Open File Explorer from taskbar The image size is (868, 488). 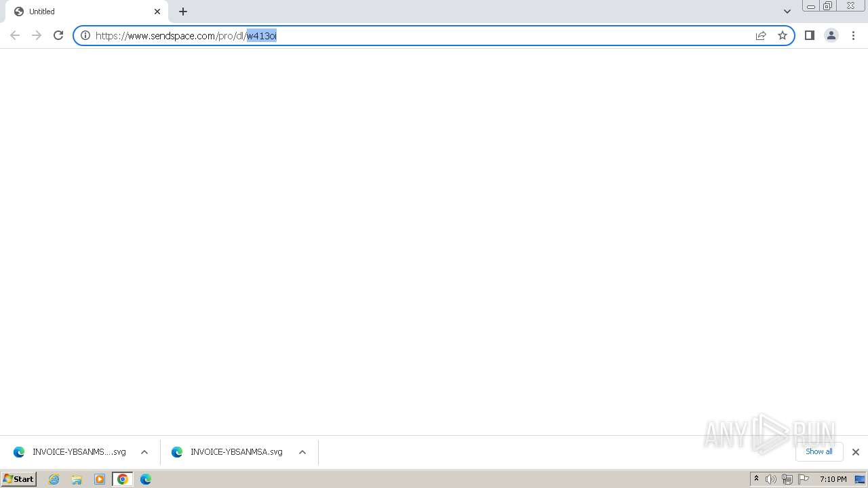coord(77,479)
